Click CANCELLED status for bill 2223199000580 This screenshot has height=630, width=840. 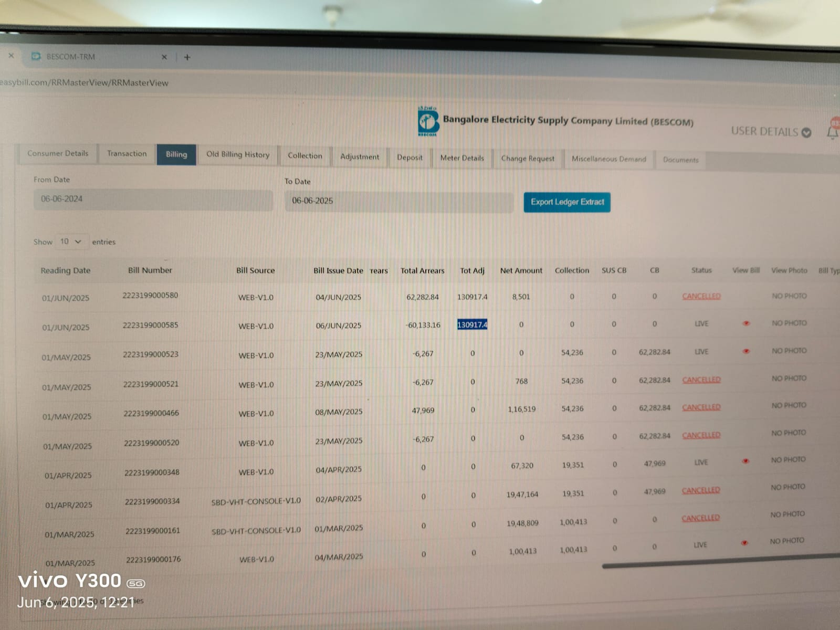(701, 296)
